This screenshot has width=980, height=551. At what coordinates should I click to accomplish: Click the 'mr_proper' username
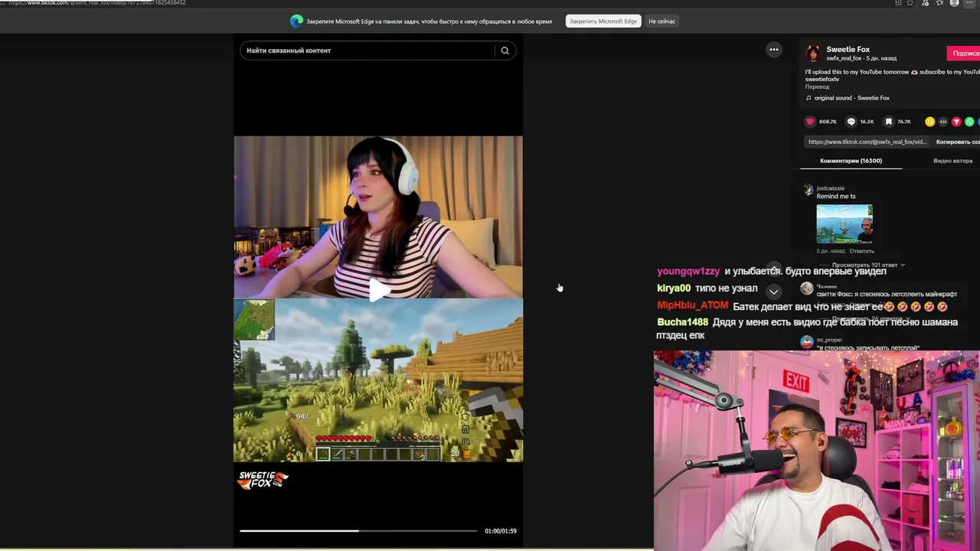829,340
